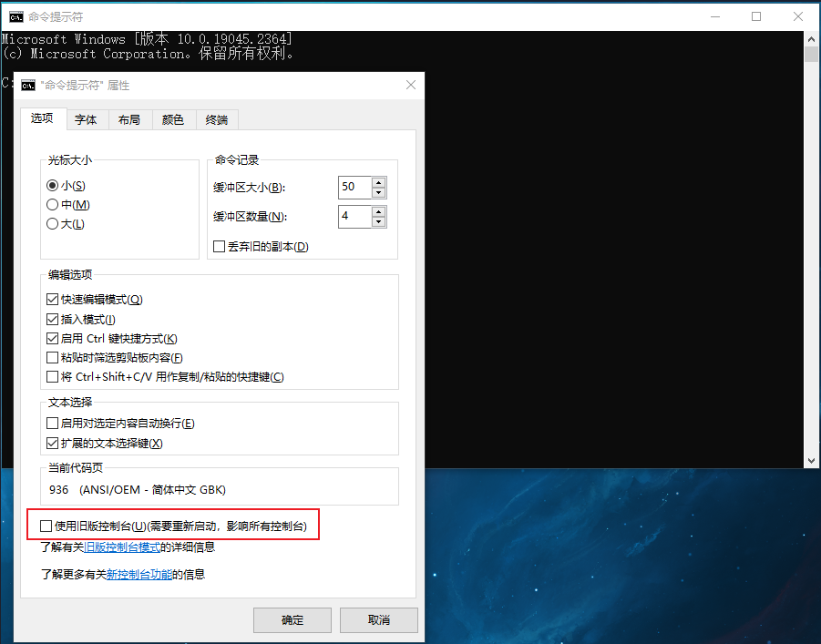Select the 中(M) cursor size radio button

pos(53,205)
